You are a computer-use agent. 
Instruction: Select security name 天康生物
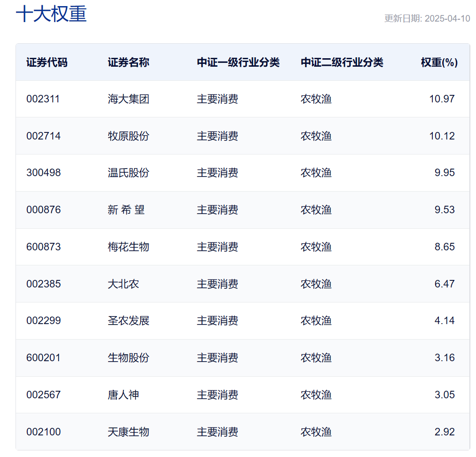pyautogui.click(x=128, y=432)
